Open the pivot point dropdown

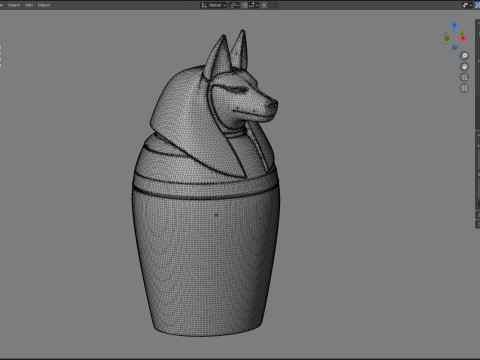click(x=234, y=5)
